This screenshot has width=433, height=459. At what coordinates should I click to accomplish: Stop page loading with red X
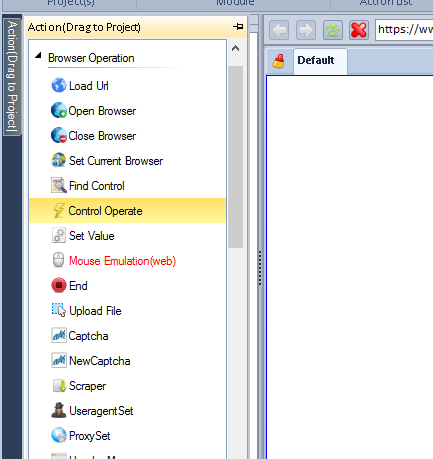(x=359, y=30)
